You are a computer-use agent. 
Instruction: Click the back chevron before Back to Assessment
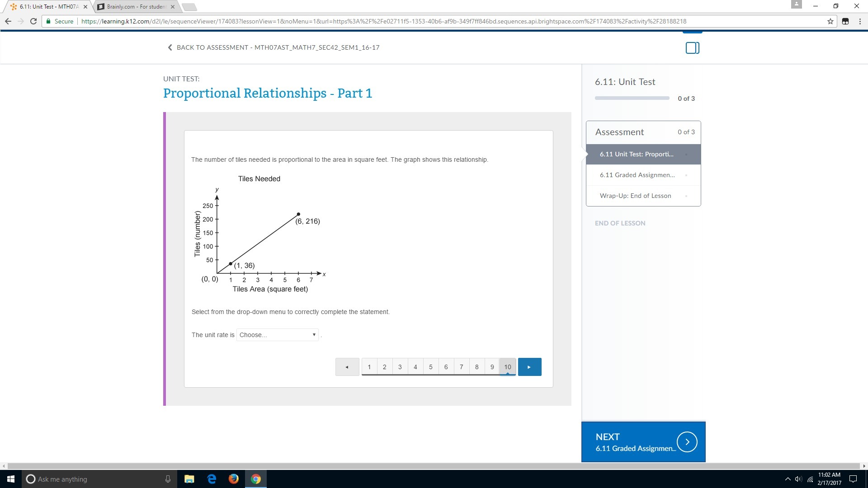point(170,47)
